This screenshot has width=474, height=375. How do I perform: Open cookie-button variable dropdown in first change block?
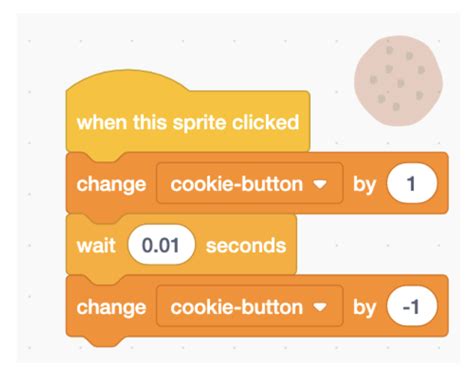(250, 184)
